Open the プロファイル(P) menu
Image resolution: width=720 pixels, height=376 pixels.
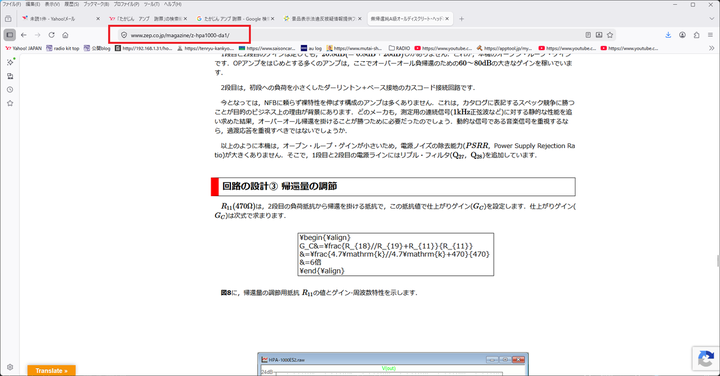pos(126,4)
